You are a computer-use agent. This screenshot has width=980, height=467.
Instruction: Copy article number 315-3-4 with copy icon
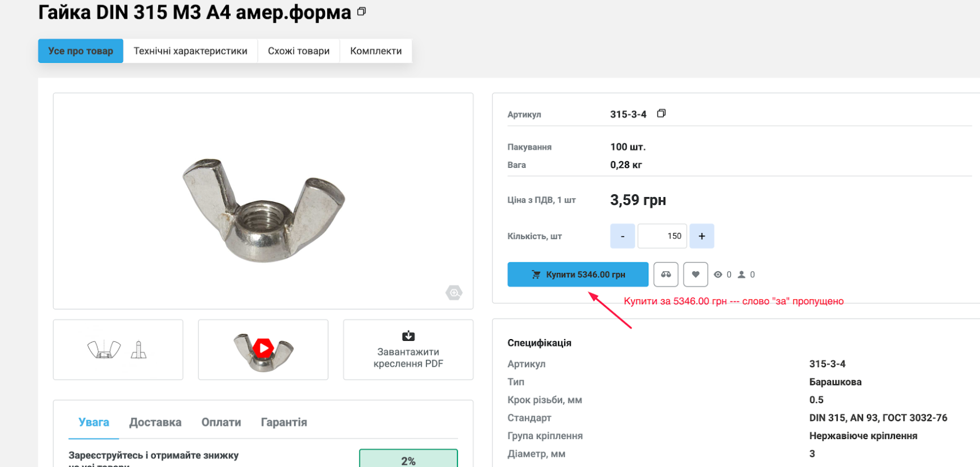coord(661,114)
